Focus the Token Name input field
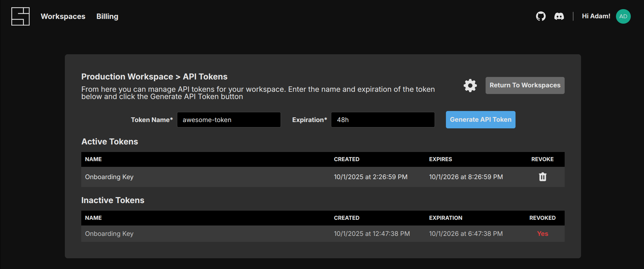This screenshot has width=644, height=269. (x=229, y=120)
